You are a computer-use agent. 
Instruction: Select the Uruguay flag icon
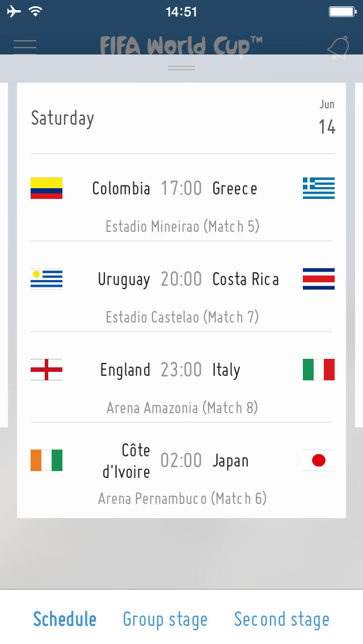(x=47, y=279)
